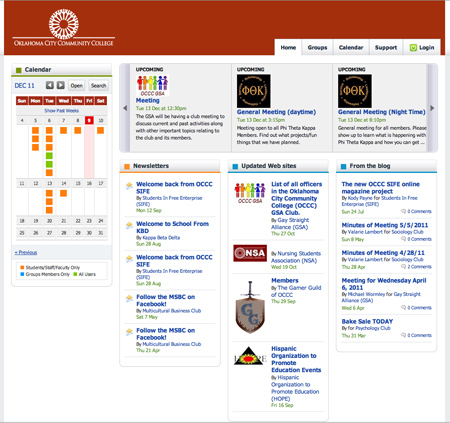Click newsletter icon beside Welcome to School From KBD
The height and width of the screenshot is (423, 450).
129,225
